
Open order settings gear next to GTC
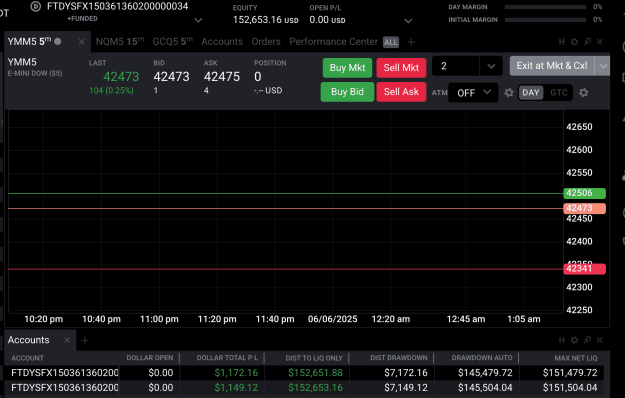click(584, 93)
